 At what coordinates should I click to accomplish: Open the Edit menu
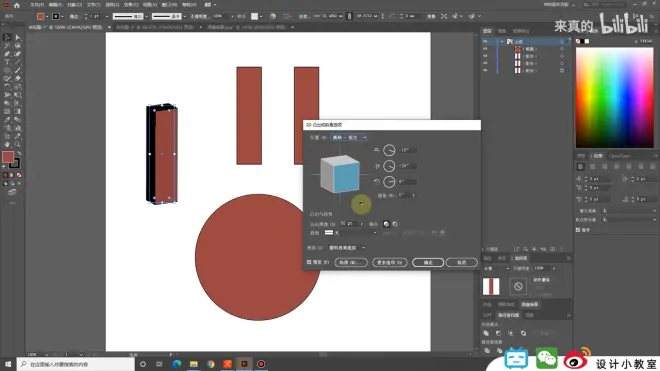coord(56,5)
